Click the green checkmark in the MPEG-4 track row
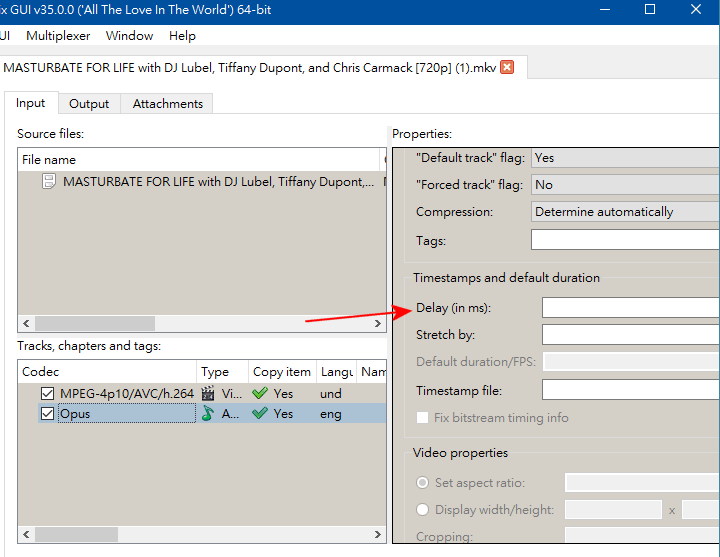This screenshot has width=720, height=557. point(260,394)
